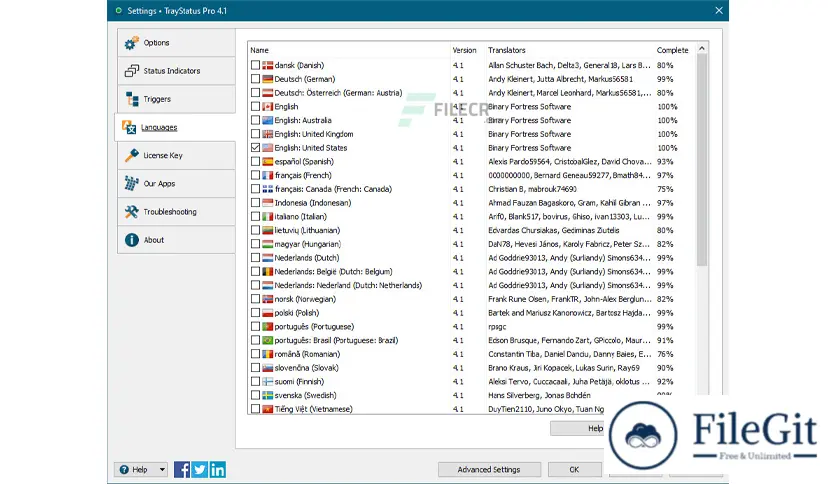
Task: Click the OK button
Action: (574, 470)
